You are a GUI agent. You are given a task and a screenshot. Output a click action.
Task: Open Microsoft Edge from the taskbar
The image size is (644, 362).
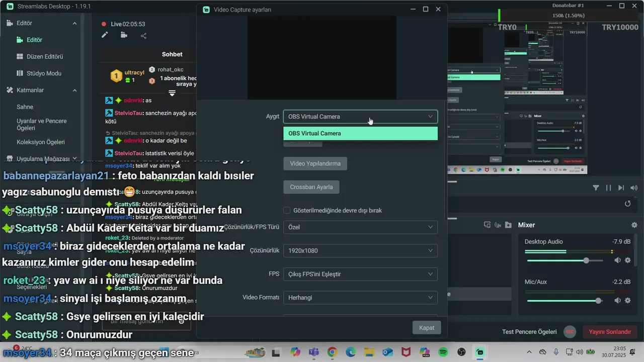[351, 352]
